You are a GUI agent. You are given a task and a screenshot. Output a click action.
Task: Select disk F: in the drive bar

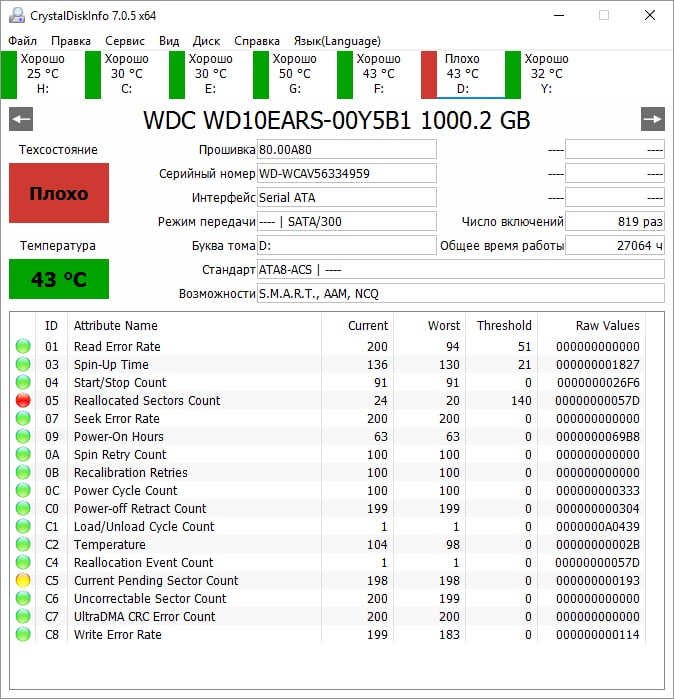pos(370,74)
